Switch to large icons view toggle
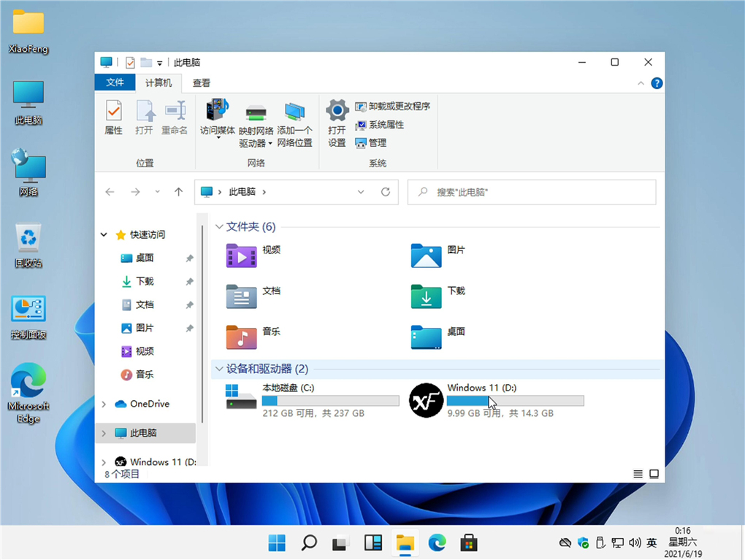 point(654,473)
